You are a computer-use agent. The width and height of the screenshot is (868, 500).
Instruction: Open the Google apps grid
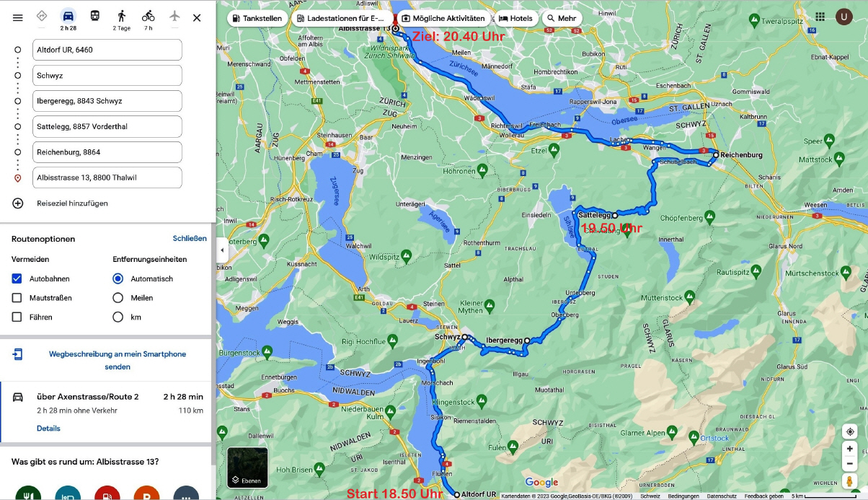point(820,17)
